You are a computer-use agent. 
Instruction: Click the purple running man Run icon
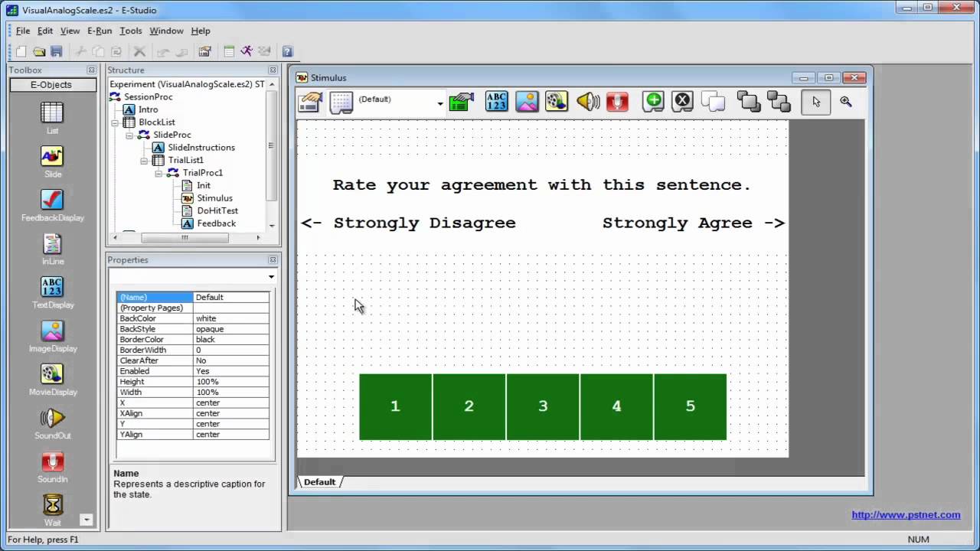(x=247, y=51)
